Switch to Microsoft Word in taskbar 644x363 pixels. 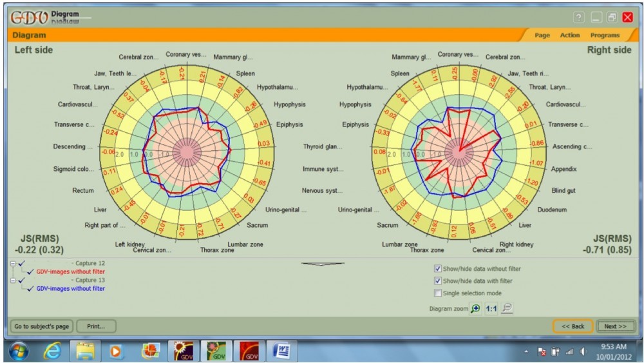(282, 351)
